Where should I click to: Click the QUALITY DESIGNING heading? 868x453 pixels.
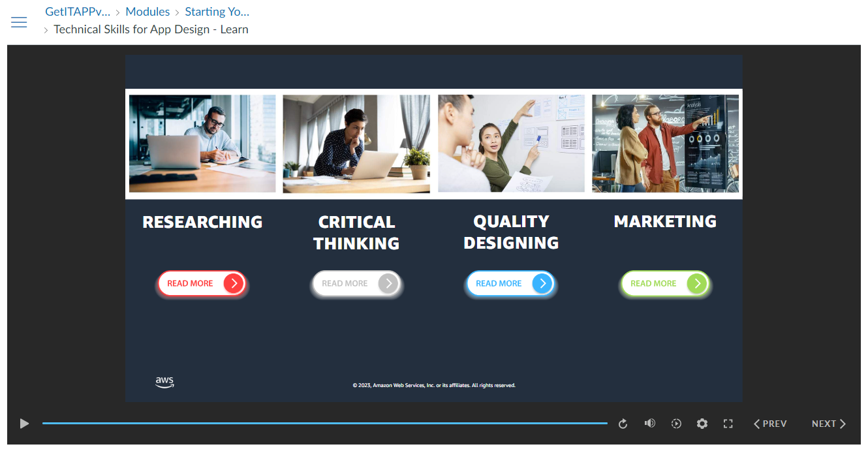(x=511, y=232)
